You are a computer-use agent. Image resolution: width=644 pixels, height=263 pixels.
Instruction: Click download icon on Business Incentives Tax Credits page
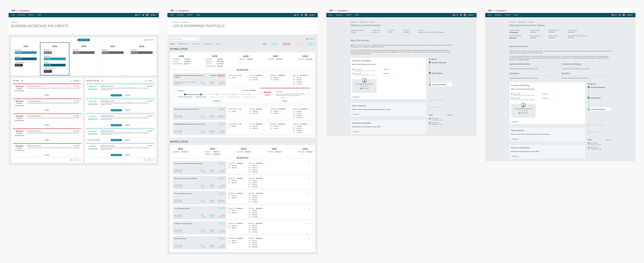point(145,40)
